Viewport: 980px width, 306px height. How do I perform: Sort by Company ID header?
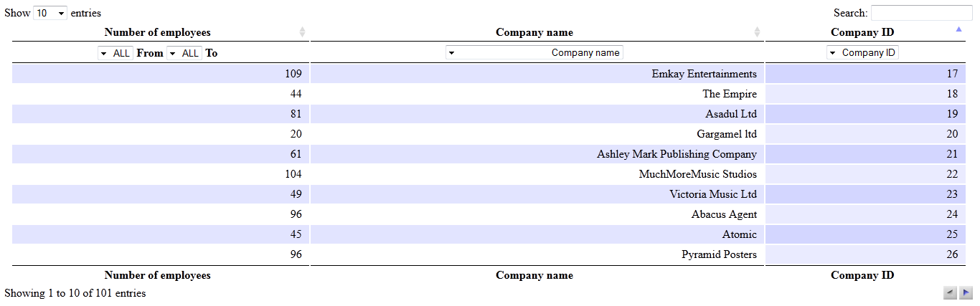[x=862, y=32]
